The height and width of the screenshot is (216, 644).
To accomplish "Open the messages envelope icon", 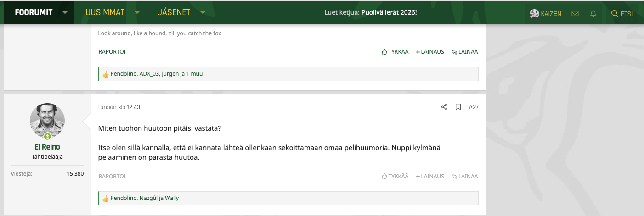I will pyautogui.click(x=575, y=14).
